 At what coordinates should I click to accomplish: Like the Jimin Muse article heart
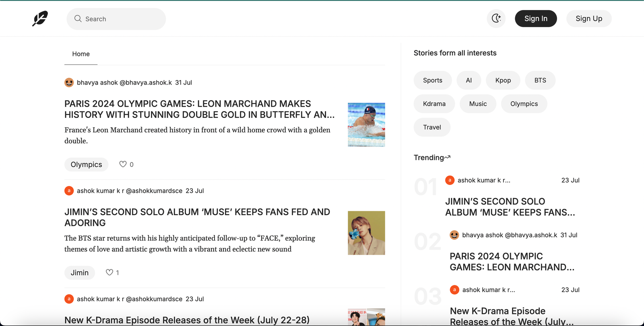tap(109, 272)
